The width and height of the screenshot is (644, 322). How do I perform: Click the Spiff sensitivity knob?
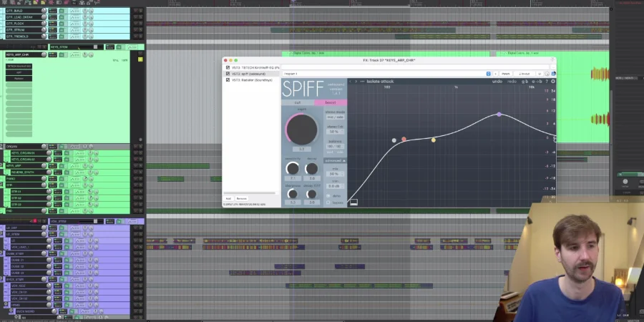point(293,168)
